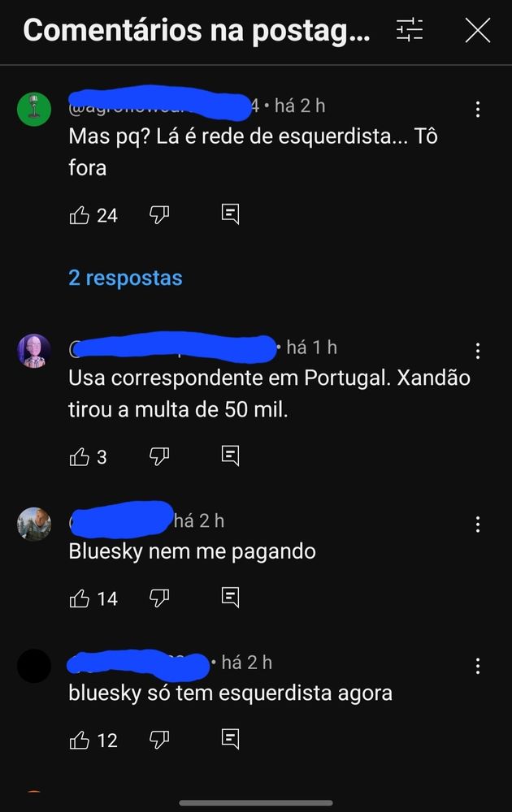The width and height of the screenshot is (512, 812).
Task: Open the comment sort filter icon
Action: [410, 30]
